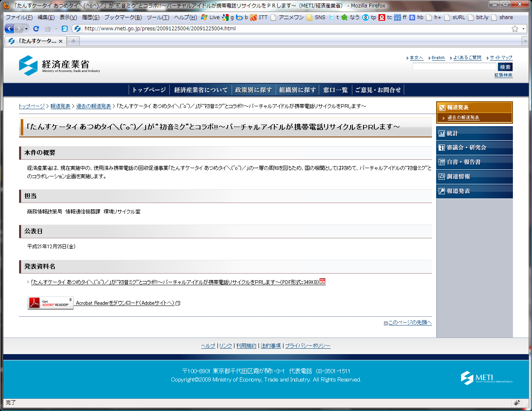This screenshot has width=532, height=411.
Task: Open 統計 in the right sidebar
Action: [x=474, y=133]
